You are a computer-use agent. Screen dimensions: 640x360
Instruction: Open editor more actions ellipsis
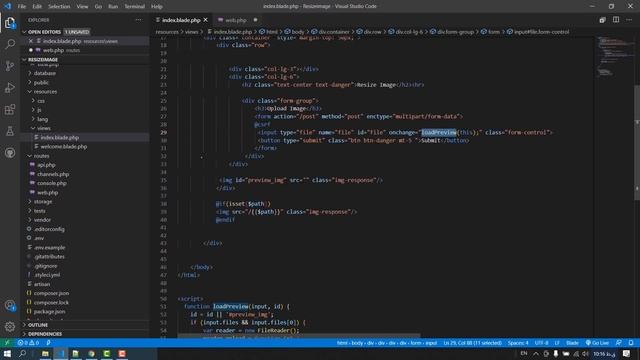click(629, 20)
